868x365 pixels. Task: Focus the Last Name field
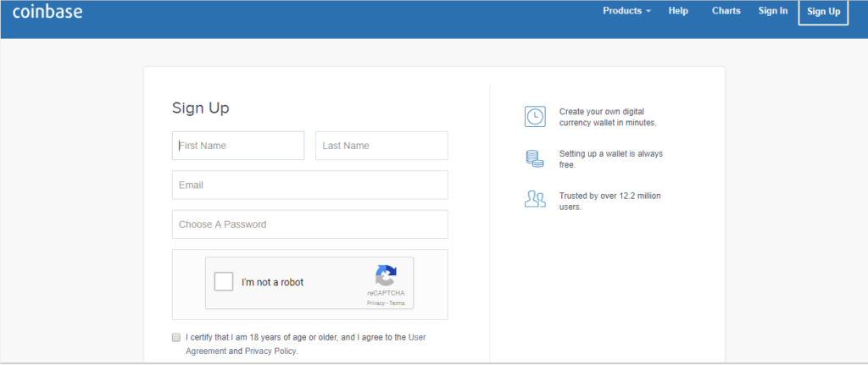[381, 146]
